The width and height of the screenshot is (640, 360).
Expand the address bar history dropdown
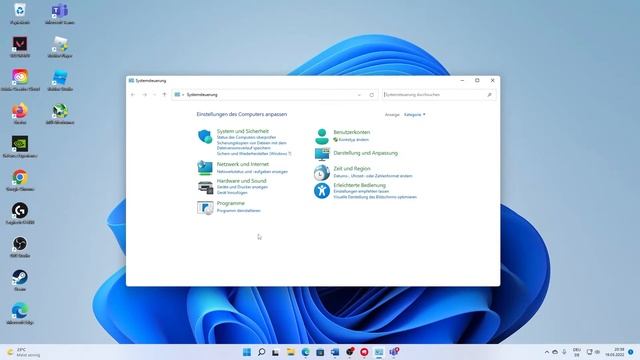click(359, 95)
